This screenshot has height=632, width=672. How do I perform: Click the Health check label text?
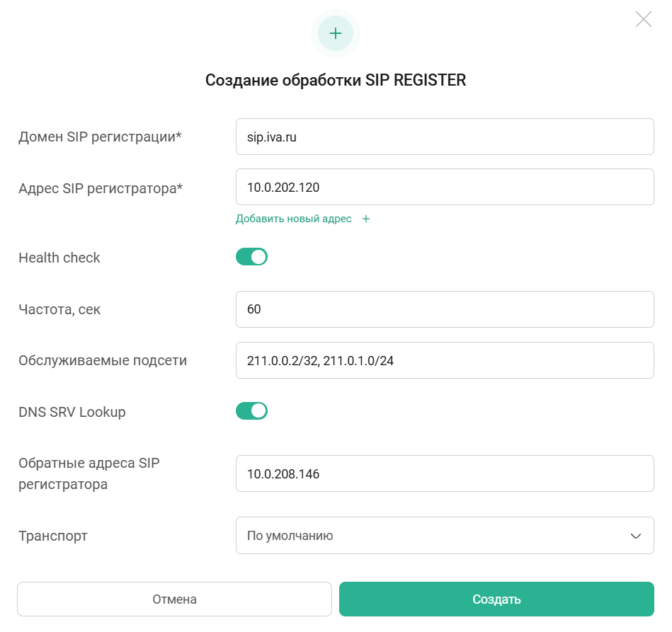(59, 258)
